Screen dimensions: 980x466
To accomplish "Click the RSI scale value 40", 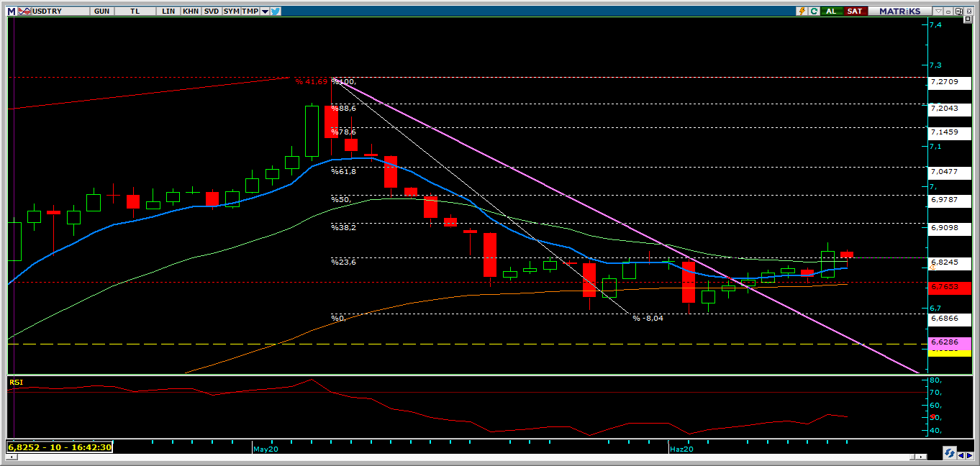I will tap(934, 430).
